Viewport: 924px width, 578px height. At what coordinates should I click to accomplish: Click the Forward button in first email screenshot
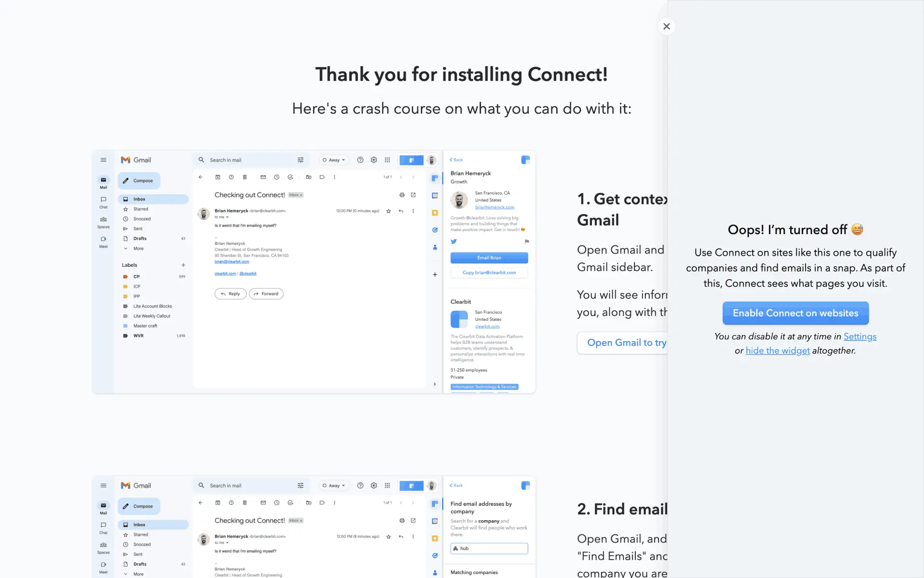pos(266,294)
